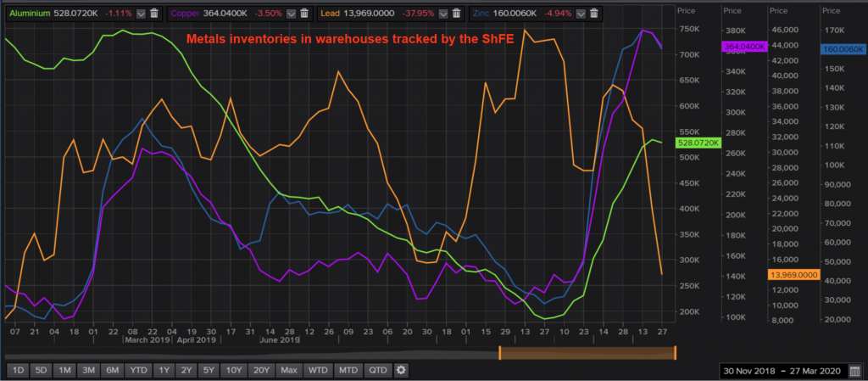Open the calendar date picker icon
The height and width of the screenshot is (381, 868).
coord(854,370)
